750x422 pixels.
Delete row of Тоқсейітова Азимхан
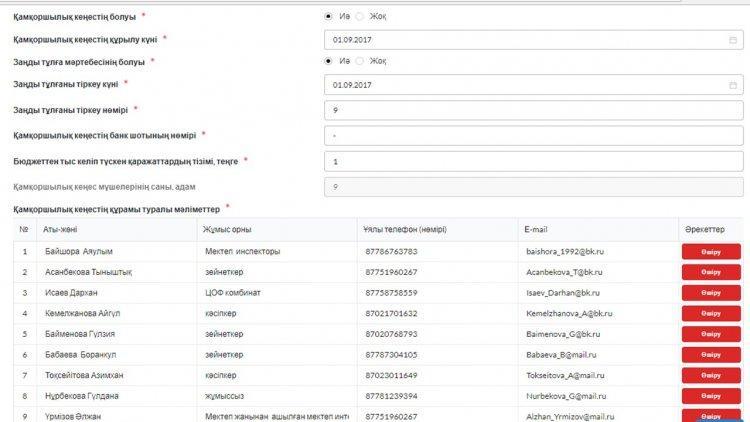711,376
